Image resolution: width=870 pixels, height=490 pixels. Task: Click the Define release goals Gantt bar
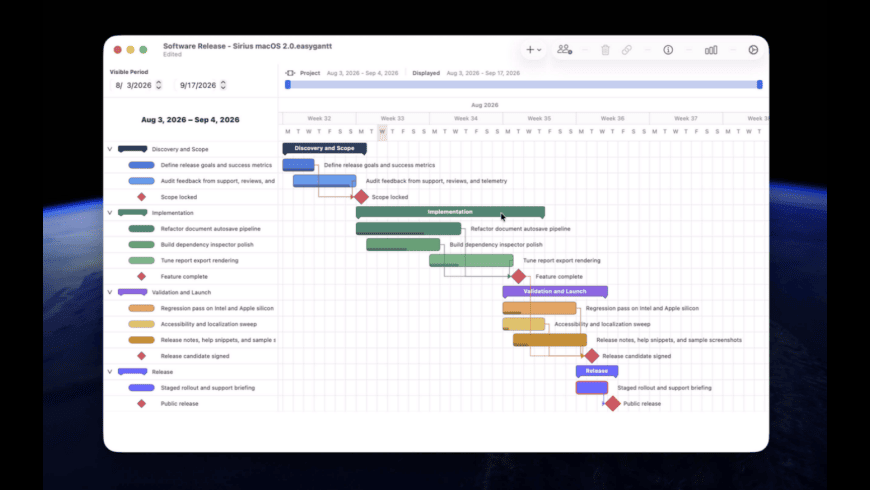[299, 165]
